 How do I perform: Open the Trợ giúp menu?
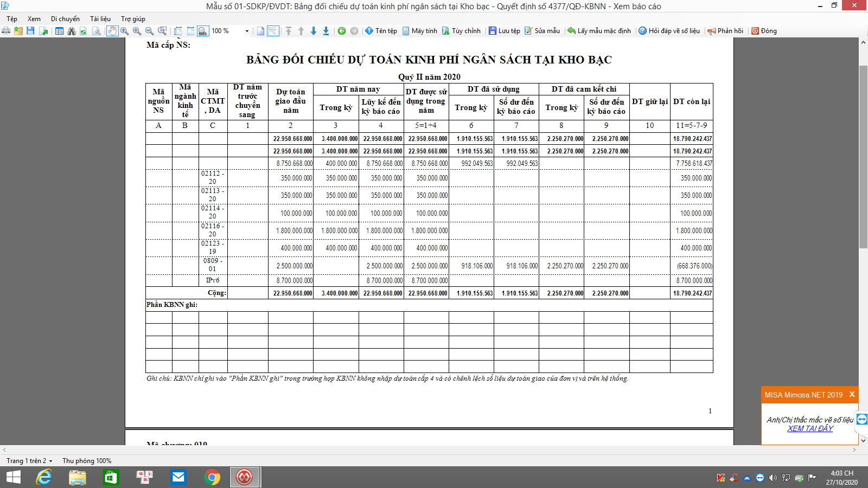pos(133,18)
